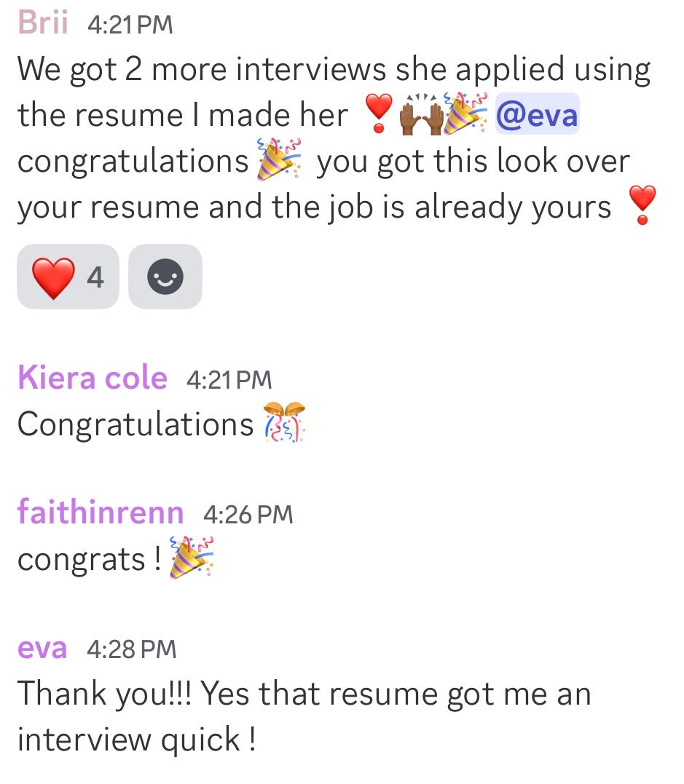Open the @eva mention in Brii's message

[538, 114]
